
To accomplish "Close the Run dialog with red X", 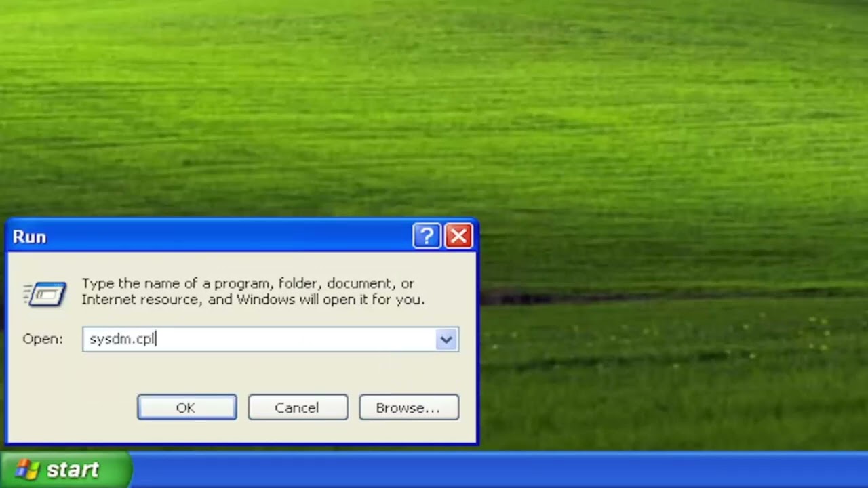I will 458,236.
